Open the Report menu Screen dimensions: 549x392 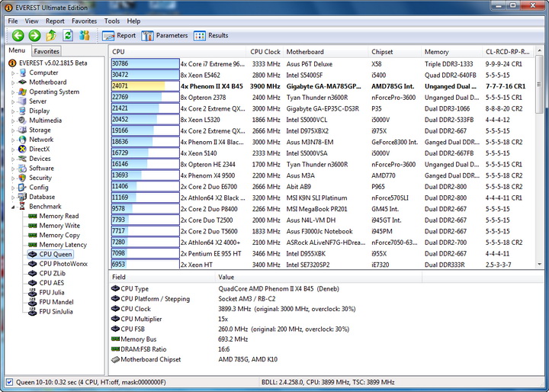(55, 21)
